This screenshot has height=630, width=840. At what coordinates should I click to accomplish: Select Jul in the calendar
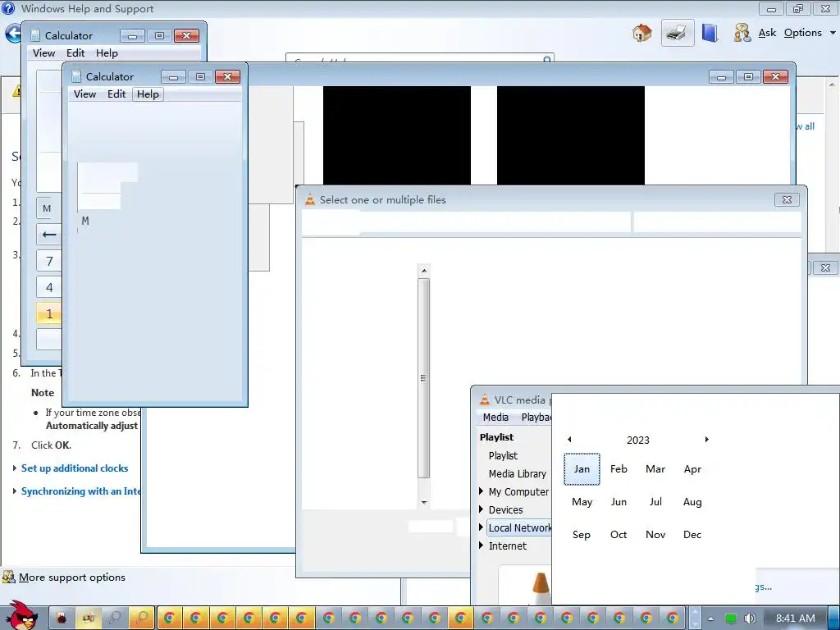[655, 501]
